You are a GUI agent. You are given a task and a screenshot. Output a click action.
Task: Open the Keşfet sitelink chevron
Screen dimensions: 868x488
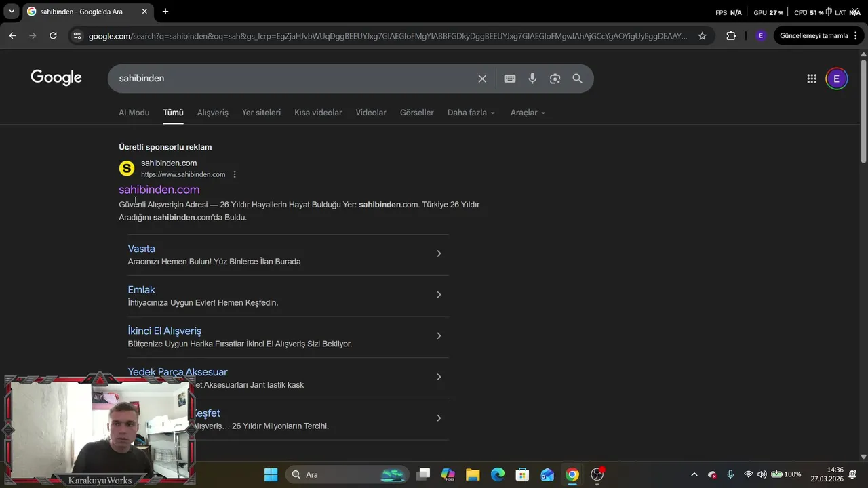tap(439, 418)
